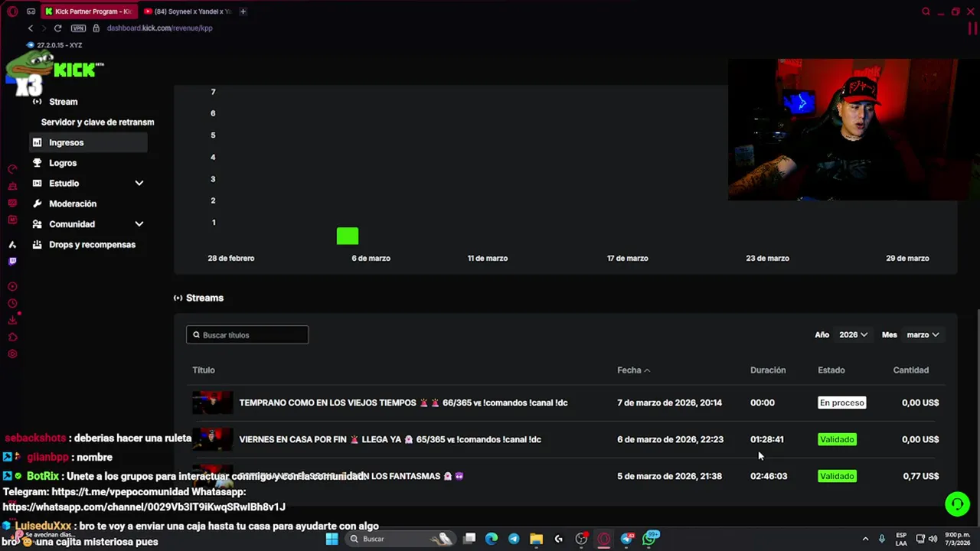The height and width of the screenshot is (551, 980).
Task: Show hidden system tray icons
Action: tap(865, 539)
